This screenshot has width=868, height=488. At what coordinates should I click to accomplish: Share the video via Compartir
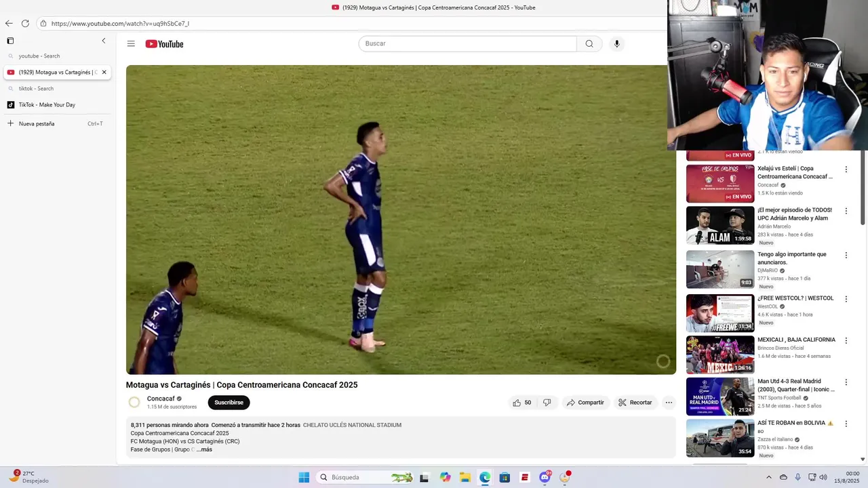pyautogui.click(x=585, y=402)
